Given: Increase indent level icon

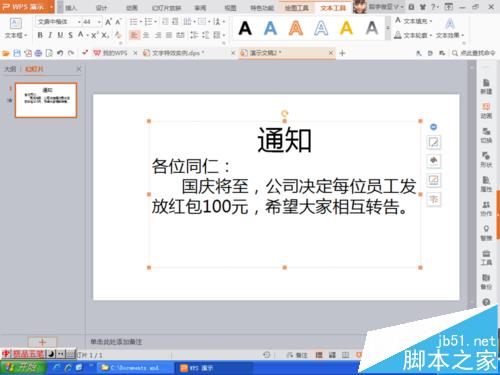Looking at the screenshot, I should click(175, 22).
